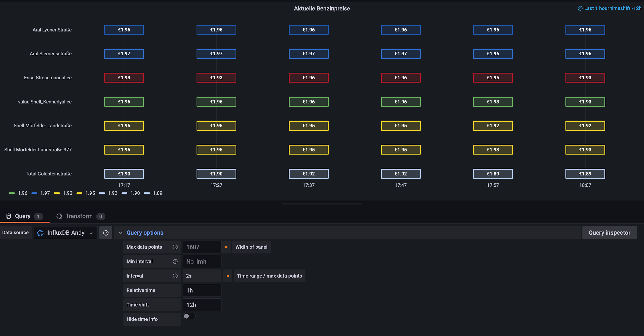Open the Query inspector
Screen dimensions: 644x336
click(609, 233)
